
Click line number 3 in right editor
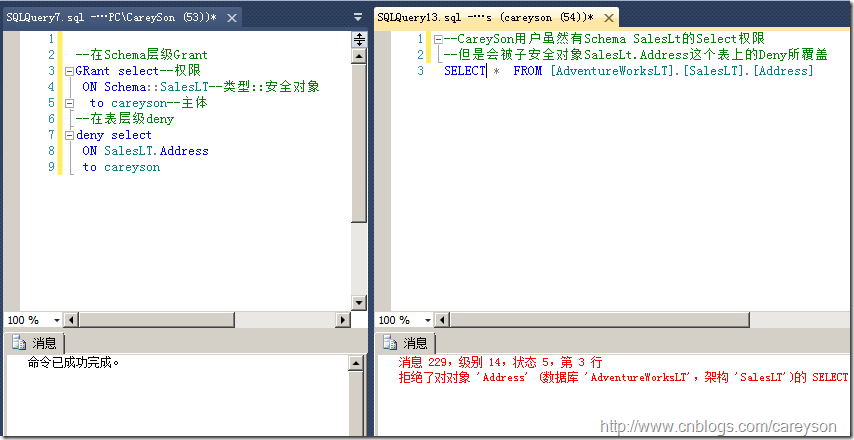(x=420, y=71)
